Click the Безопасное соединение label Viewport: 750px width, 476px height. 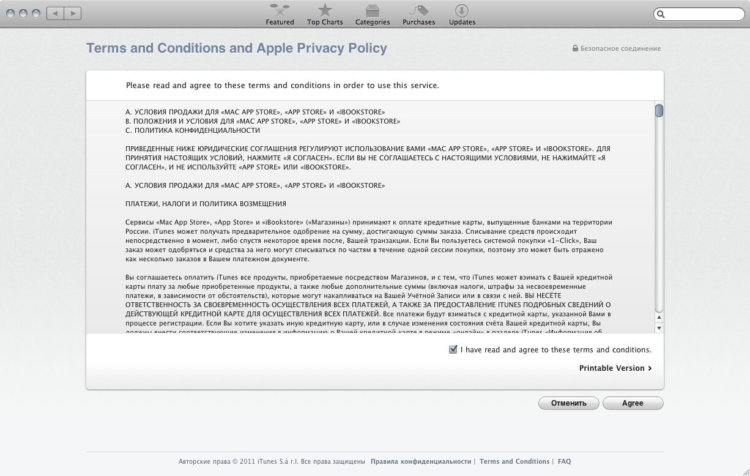(620, 48)
